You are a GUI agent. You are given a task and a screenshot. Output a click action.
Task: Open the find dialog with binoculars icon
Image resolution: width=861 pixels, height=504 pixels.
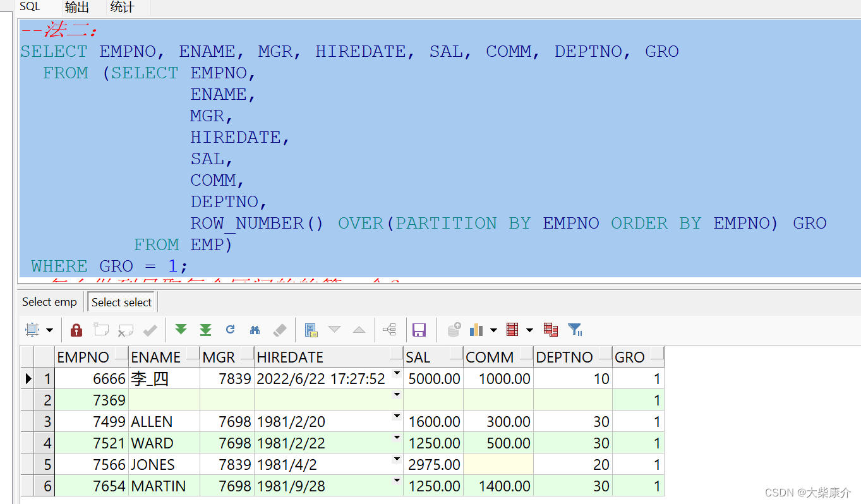click(x=255, y=329)
